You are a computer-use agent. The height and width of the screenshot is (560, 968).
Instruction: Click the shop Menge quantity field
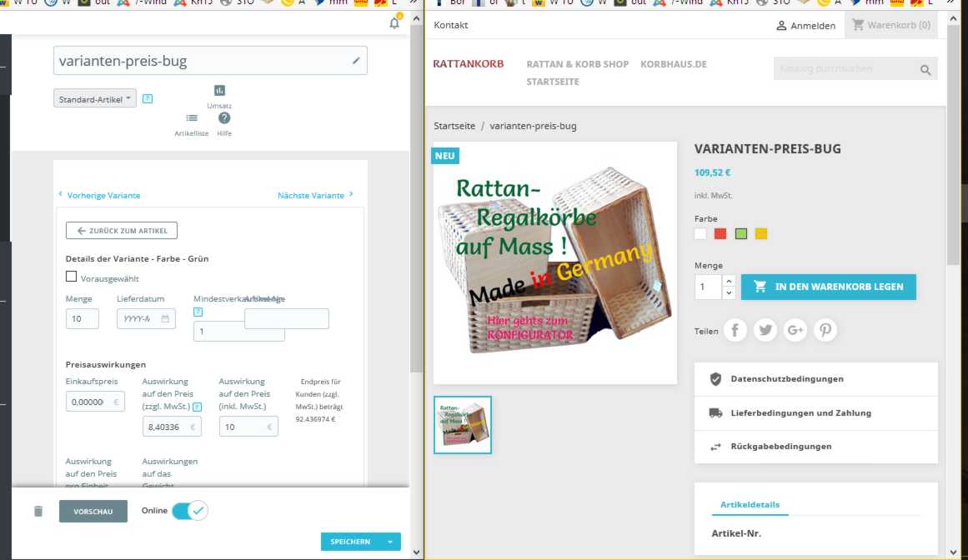pyautogui.click(x=708, y=287)
